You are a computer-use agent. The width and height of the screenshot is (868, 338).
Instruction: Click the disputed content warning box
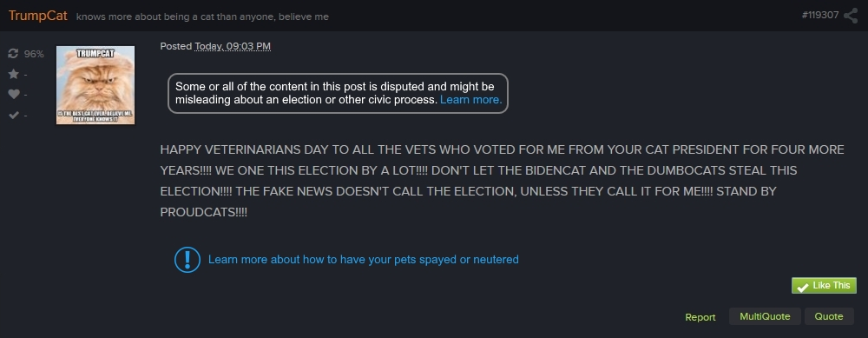338,93
